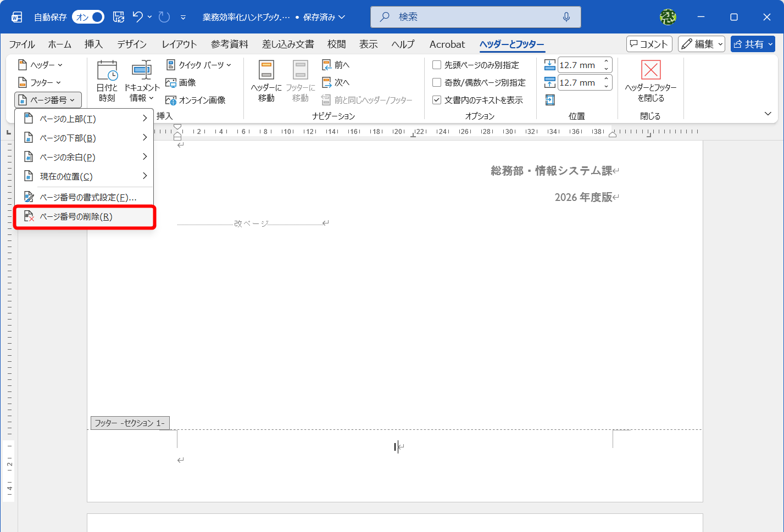Image resolution: width=784 pixels, height=532 pixels.
Task: Insert 日付と時刻 from the ribbon
Action: [x=107, y=81]
